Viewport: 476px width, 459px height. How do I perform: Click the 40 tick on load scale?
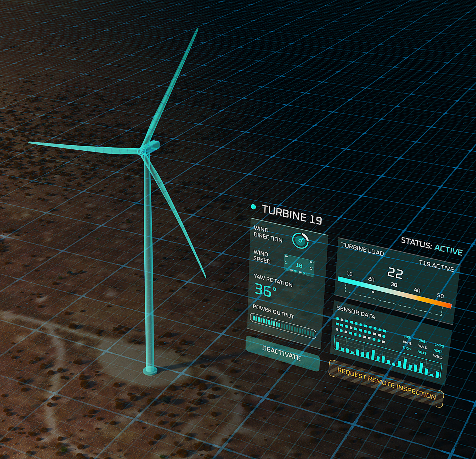[x=417, y=290]
